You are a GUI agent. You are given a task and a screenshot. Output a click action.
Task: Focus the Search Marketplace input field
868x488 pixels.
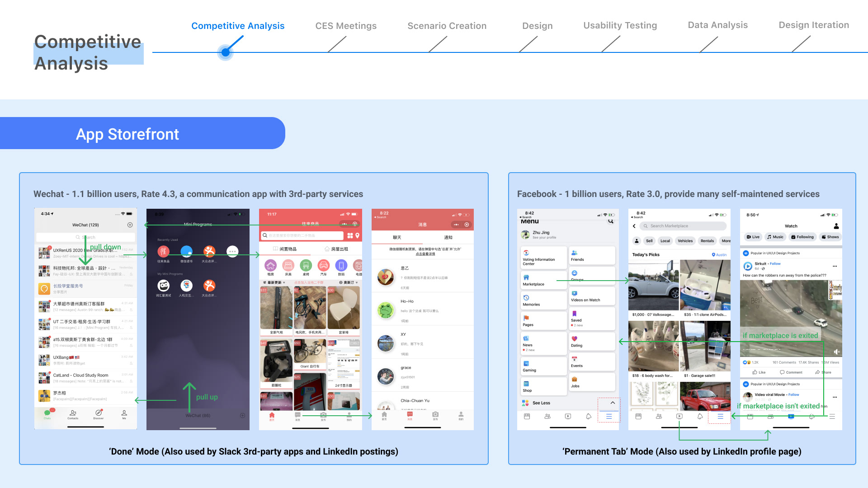click(683, 226)
